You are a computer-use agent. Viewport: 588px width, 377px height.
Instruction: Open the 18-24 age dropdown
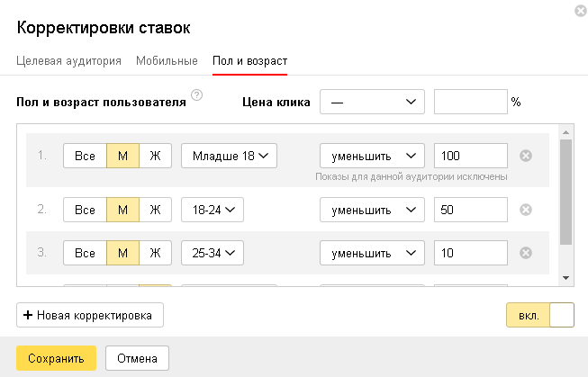[213, 210]
